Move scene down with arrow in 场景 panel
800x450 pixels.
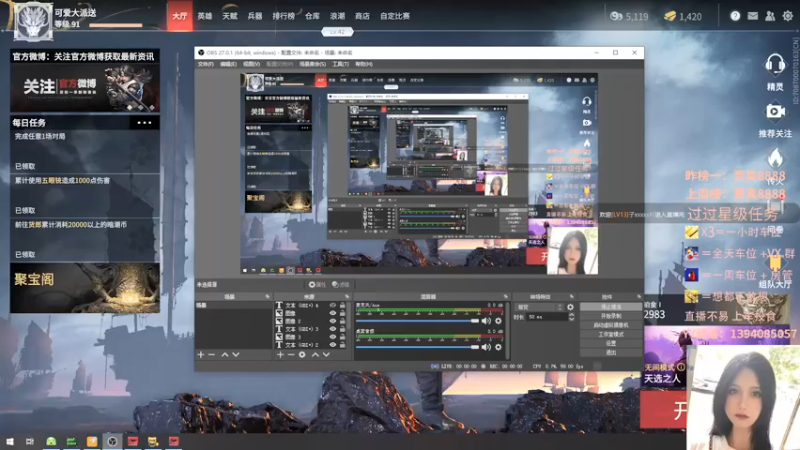236,355
